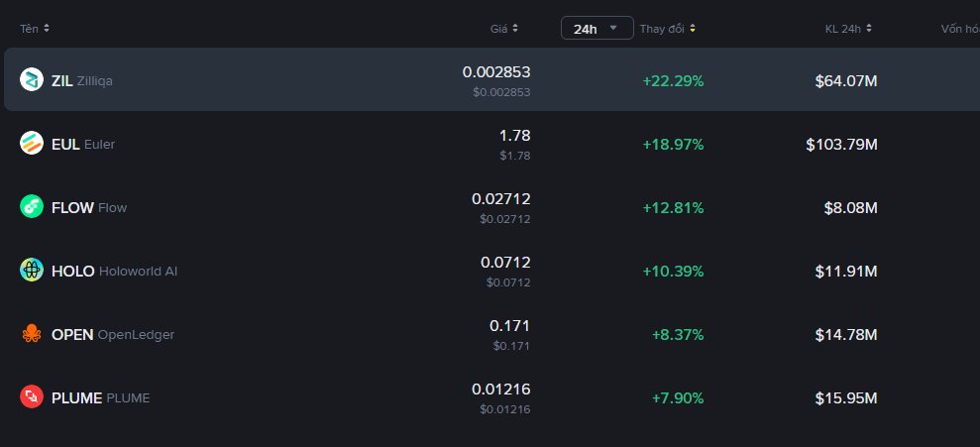Click the OPEN +8.37% change value

click(x=678, y=335)
